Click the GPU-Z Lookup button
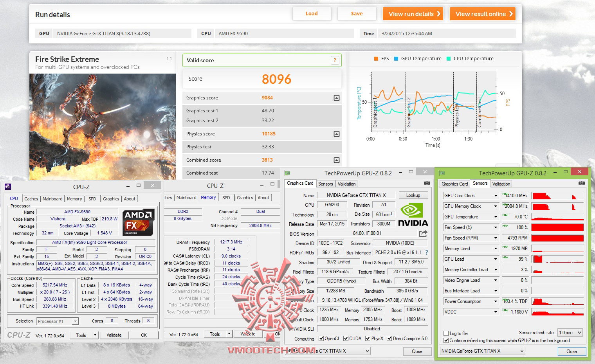 coord(413,195)
